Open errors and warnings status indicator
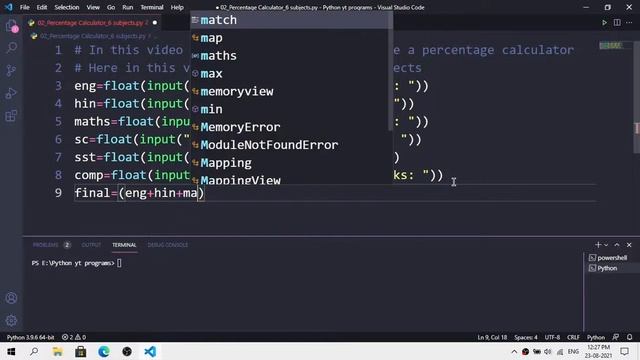640x360 pixels. (74, 337)
